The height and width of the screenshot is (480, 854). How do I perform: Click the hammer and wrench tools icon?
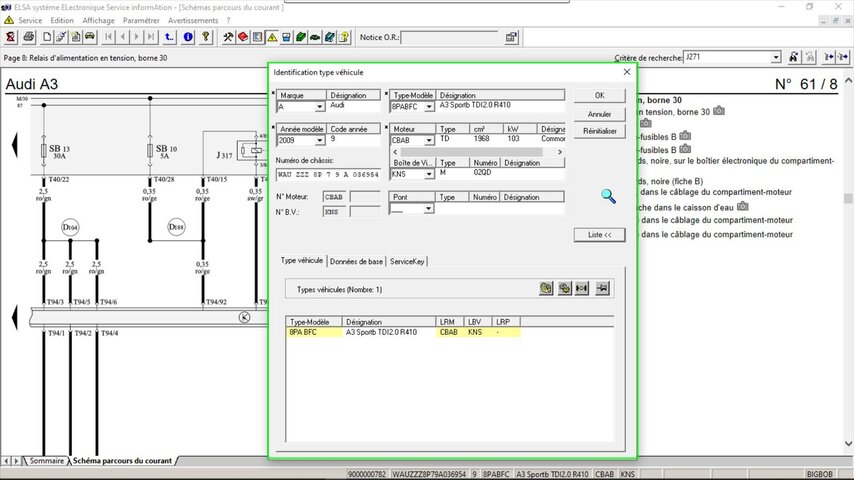228,37
